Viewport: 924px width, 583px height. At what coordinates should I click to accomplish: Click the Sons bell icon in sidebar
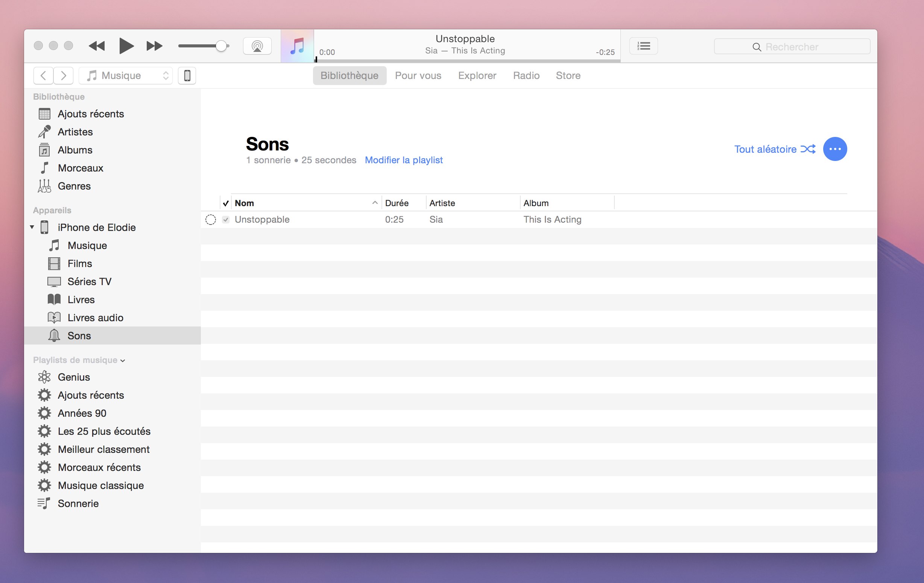pyautogui.click(x=54, y=336)
